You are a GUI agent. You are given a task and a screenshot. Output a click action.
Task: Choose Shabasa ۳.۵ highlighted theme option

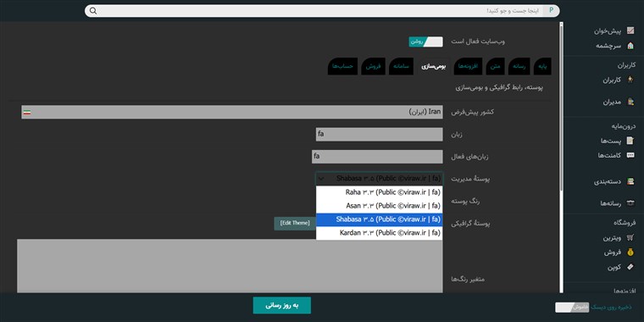tap(379, 219)
